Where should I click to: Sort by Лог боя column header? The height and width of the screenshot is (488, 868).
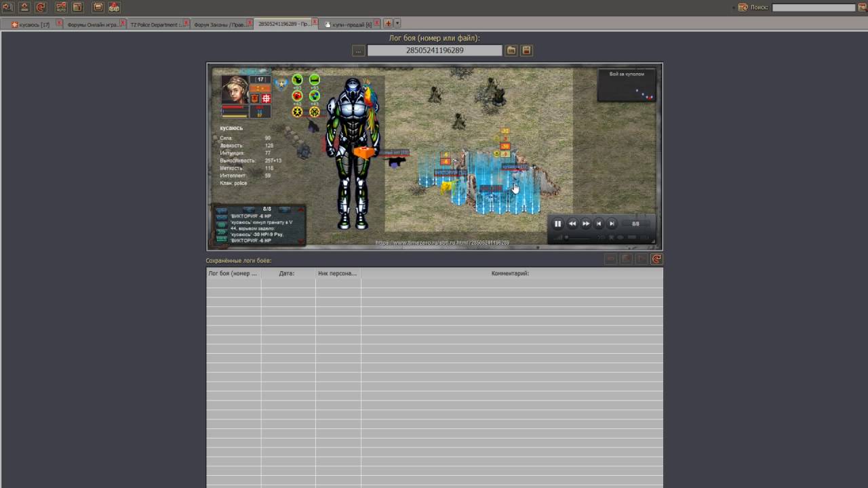[233, 273]
